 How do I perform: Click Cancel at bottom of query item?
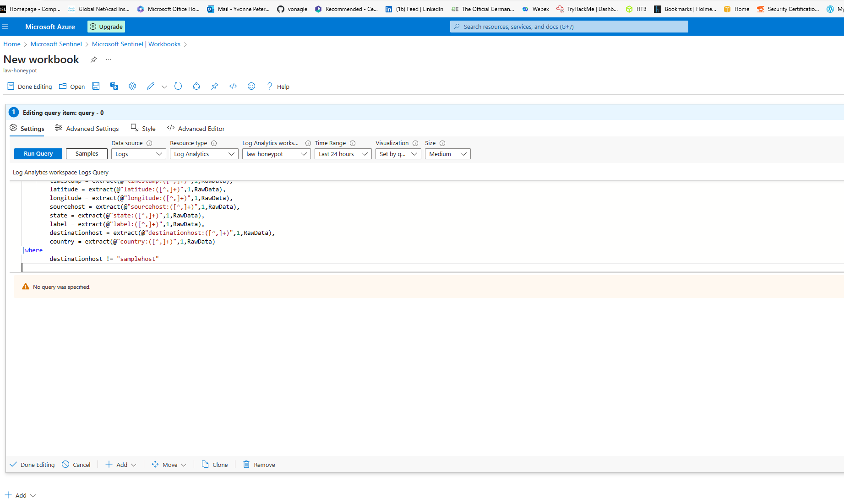pyautogui.click(x=76, y=465)
